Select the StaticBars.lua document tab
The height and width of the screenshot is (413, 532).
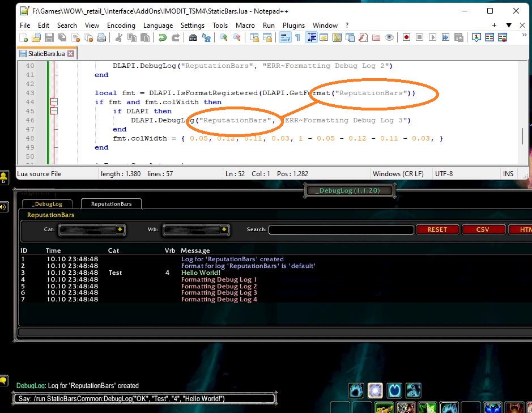[47, 54]
